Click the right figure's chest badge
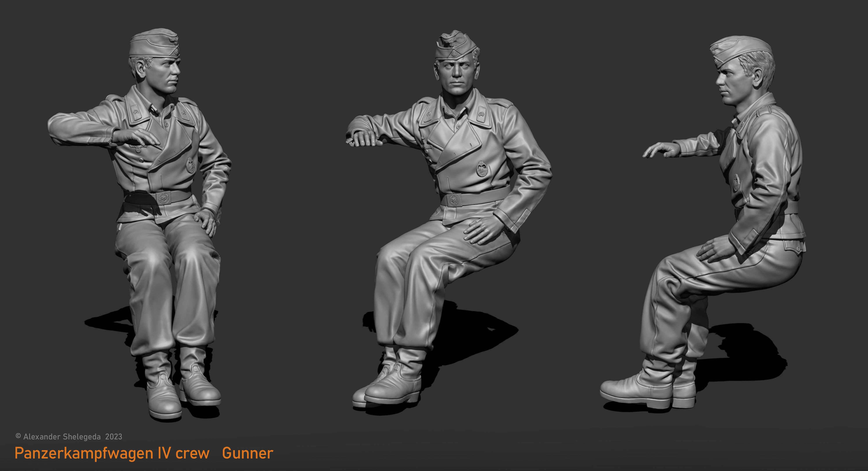 coord(737,183)
